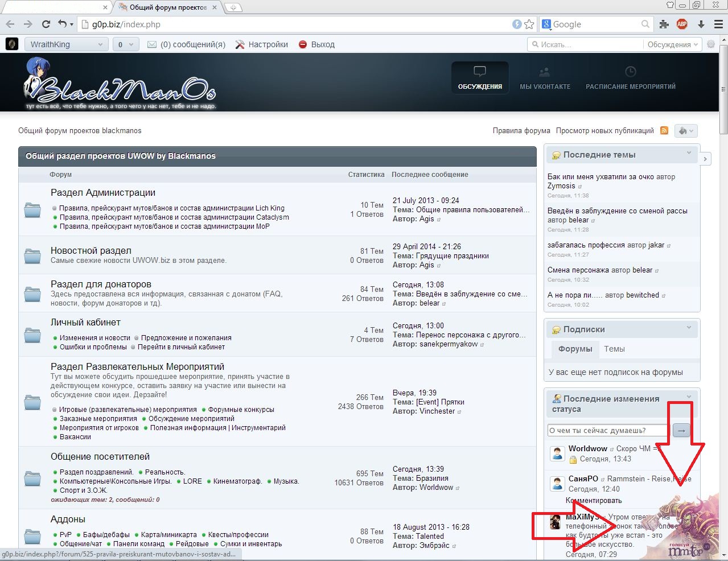Viewport: 728px width, 561px height.
Task: Open the Правила форума link
Action: click(521, 131)
